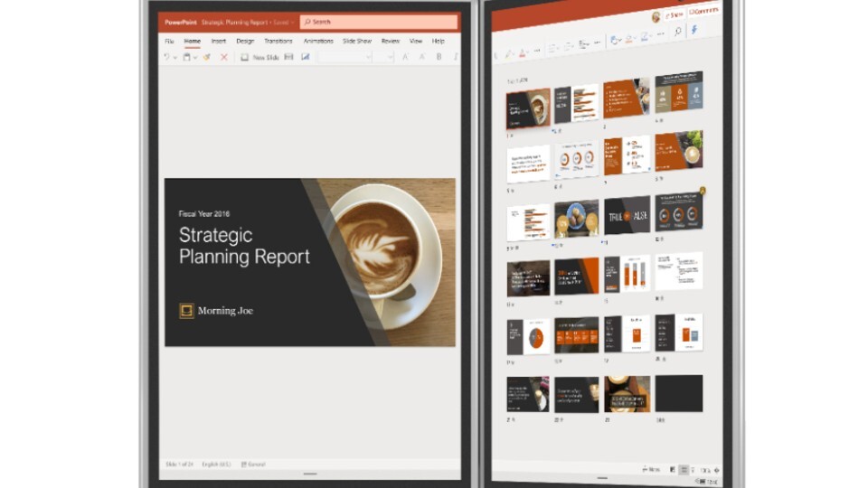Click the Strategic Planning Report title slide
The image size is (868, 488).
pos(309,262)
